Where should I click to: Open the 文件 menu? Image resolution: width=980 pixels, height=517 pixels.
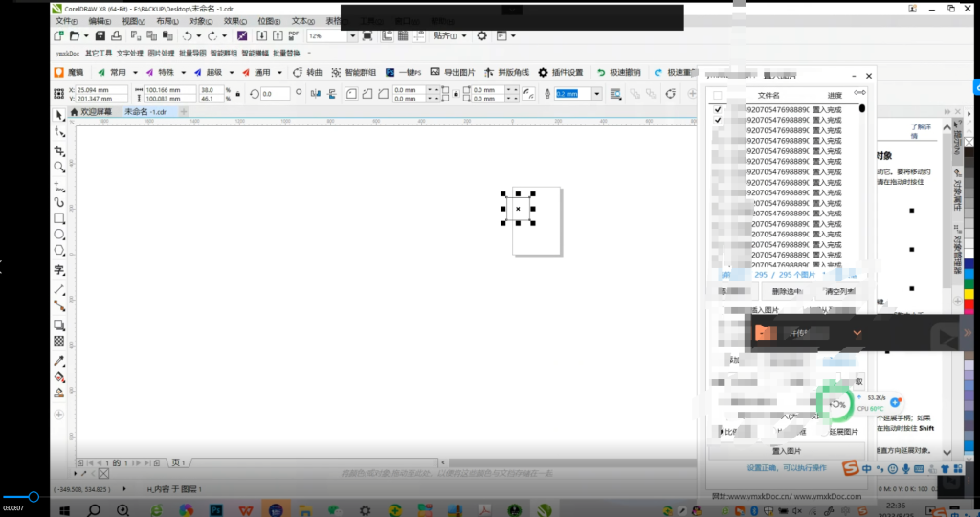click(66, 20)
